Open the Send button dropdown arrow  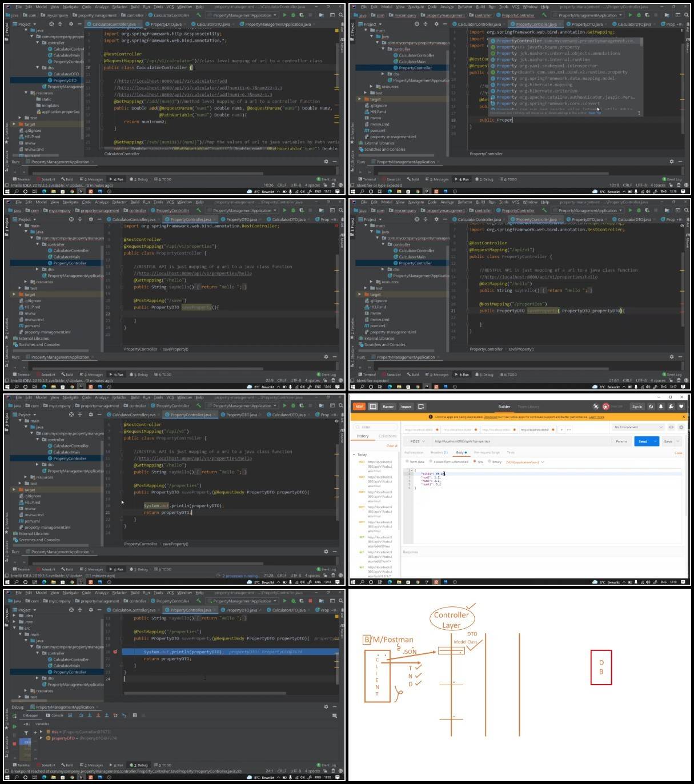655,441
